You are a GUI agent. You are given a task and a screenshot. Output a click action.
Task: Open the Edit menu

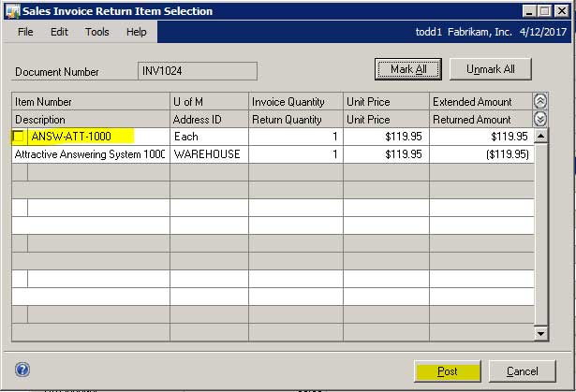point(59,32)
